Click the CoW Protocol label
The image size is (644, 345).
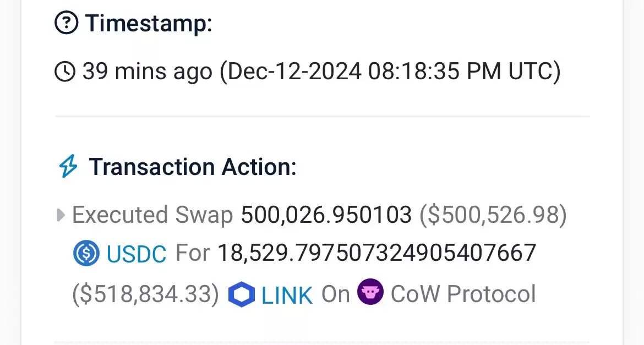pos(463,294)
